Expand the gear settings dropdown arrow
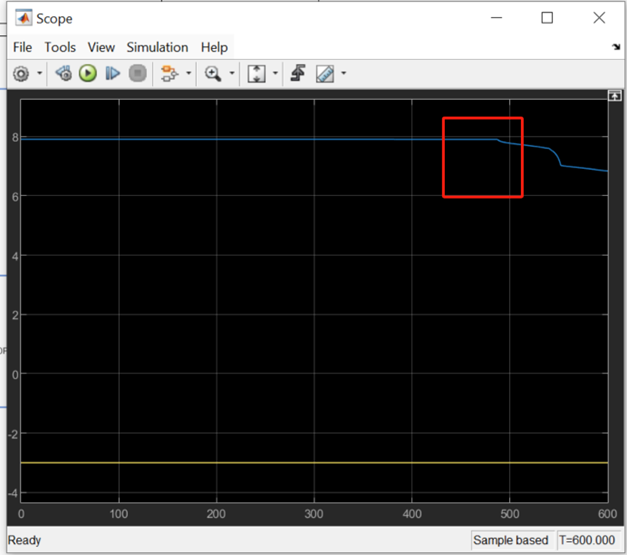The image size is (627, 555). click(40, 74)
